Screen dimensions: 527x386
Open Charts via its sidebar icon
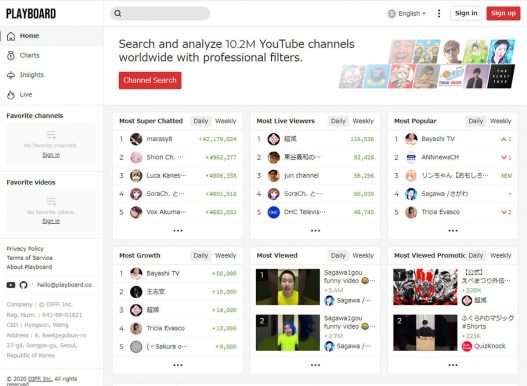[11, 55]
